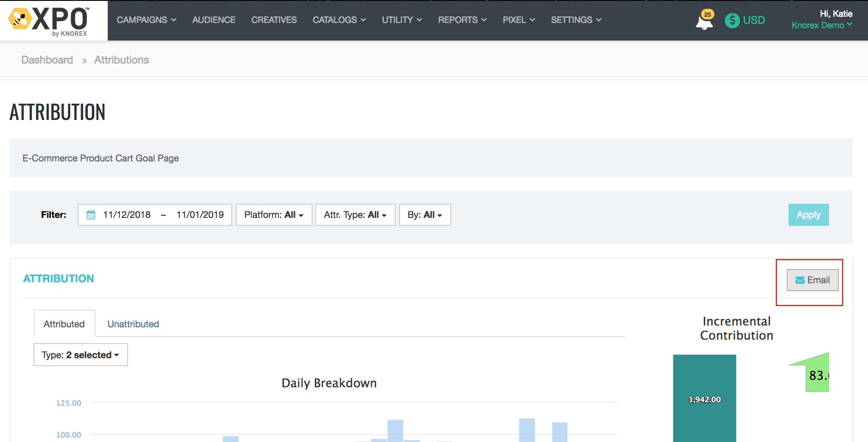Expand the Attr. Type filter
The height and width of the screenshot is (442, 868).
pyautogui.click(x=355, y=215)
